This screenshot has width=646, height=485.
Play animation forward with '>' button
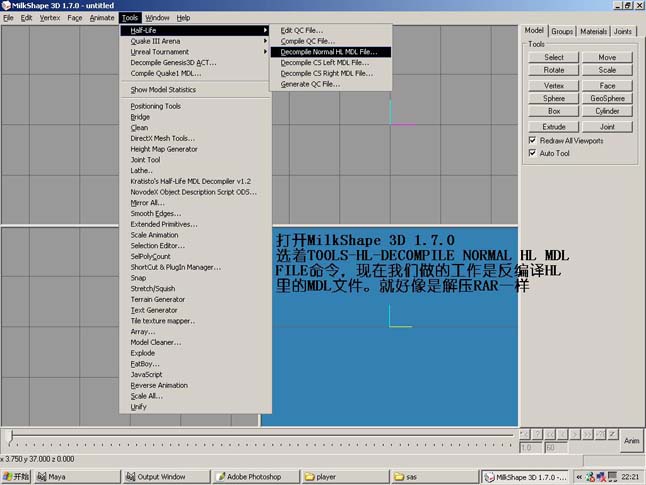(575, 434)
